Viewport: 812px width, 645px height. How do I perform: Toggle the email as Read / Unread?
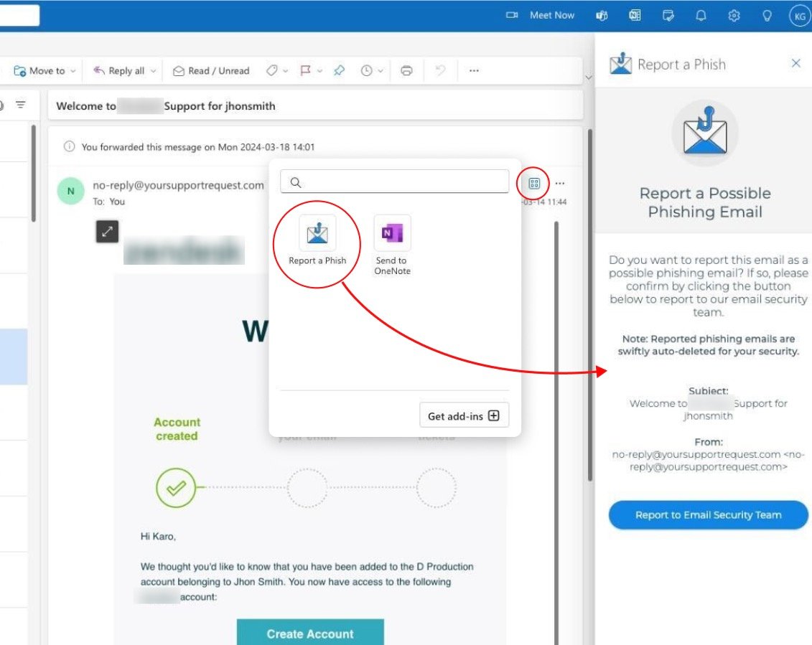210,70
